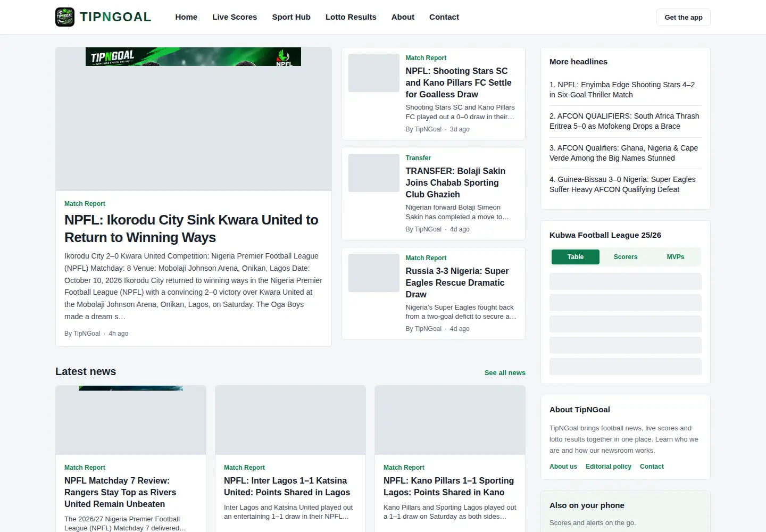766x532 pixels.
Task: Open Editorial policy link
Action: (x=609, y=467)
